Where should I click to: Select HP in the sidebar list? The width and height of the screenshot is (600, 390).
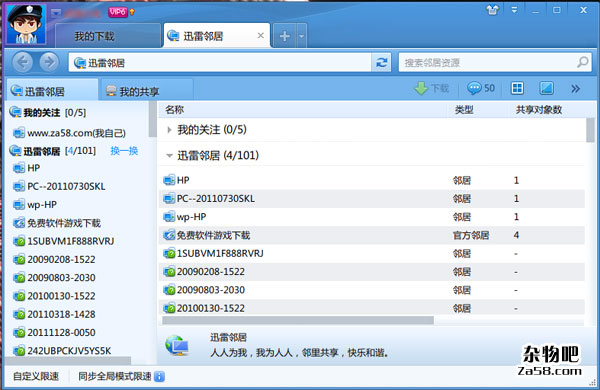(x=27, y=168)
